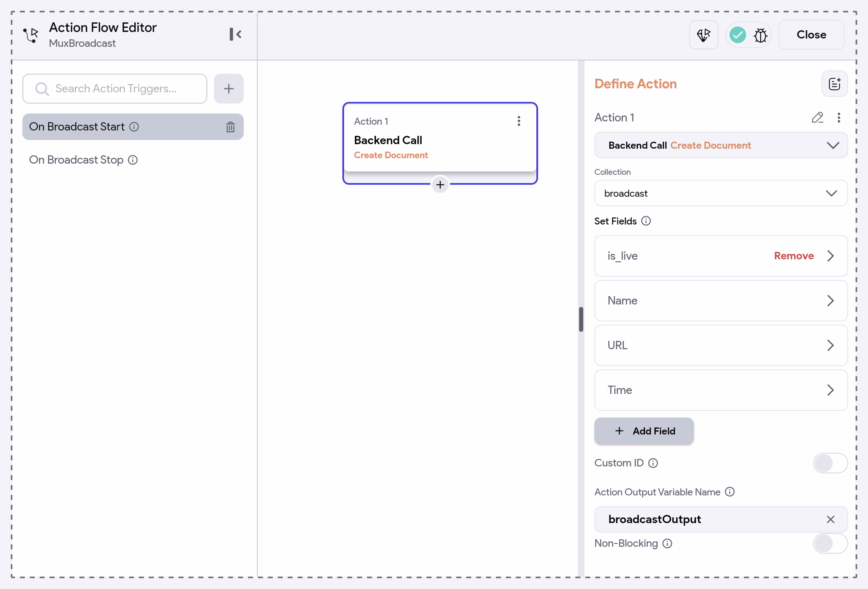This screenshot has height=589, width=868.
Task: Open the Backend Call Create Document dropdown
Action: [x=721, y=145]
